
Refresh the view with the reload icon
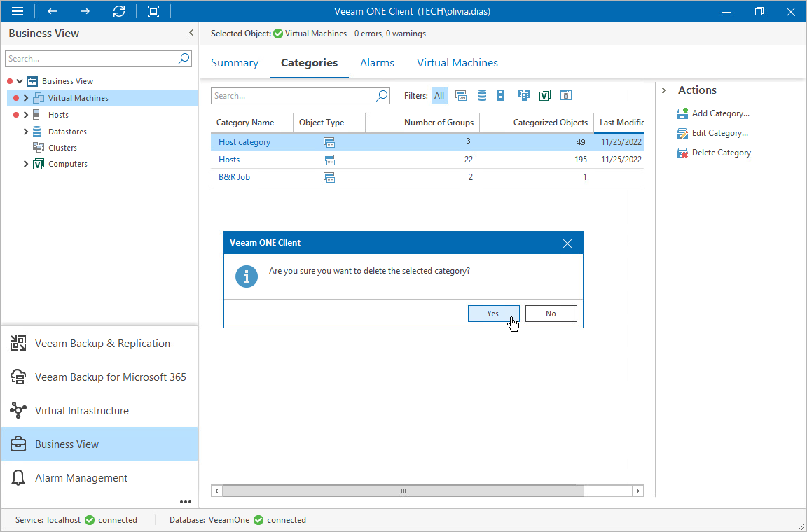[x=119, y=11]
